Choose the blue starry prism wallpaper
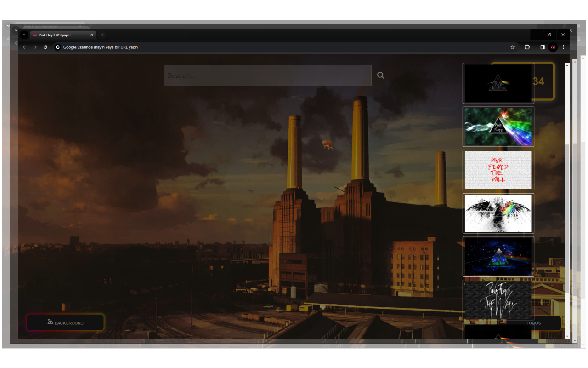 (x=498, y=256)
